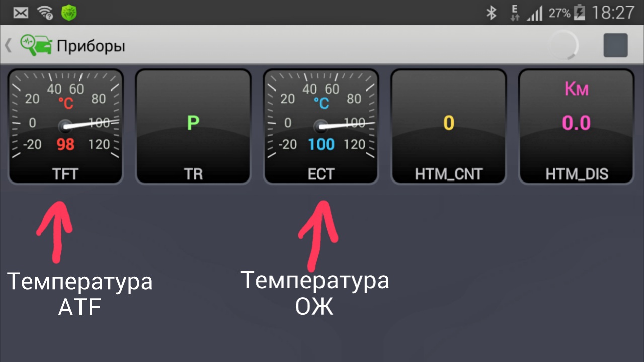Tap the battery status icon

pyautogui.click(x=580, y=13)
